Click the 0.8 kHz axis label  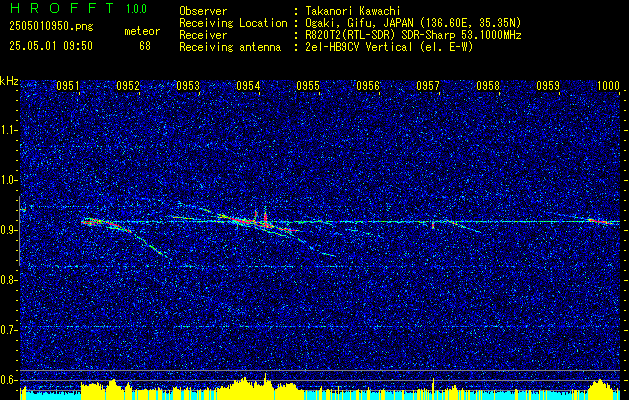coord(9,280)
